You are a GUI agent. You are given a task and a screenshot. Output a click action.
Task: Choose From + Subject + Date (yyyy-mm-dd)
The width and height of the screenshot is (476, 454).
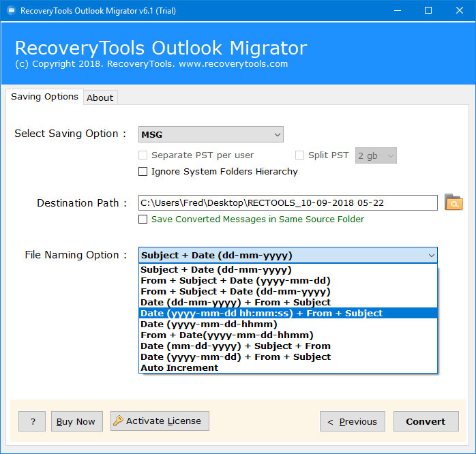coord(288,280)
